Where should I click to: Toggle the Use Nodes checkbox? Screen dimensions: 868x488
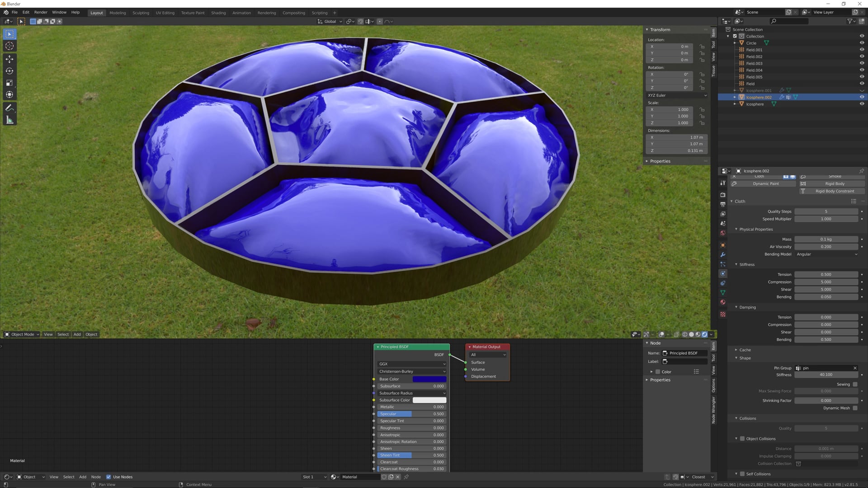(x=108, y=477)
